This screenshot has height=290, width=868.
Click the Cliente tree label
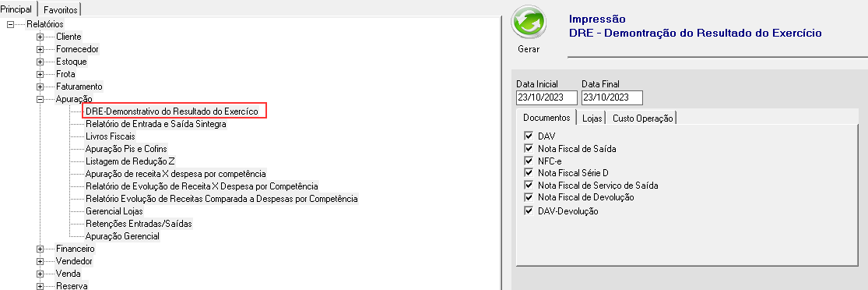(69, 37)
